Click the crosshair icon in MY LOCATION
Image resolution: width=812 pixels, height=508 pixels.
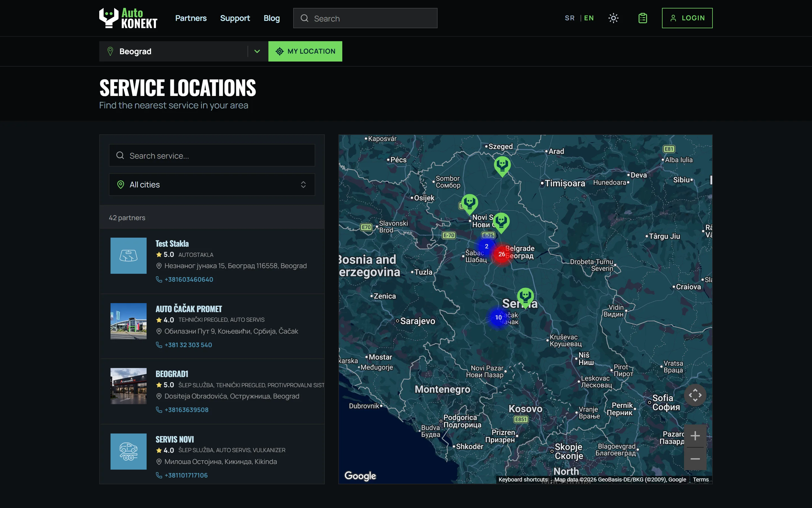[x=279, y=51]
